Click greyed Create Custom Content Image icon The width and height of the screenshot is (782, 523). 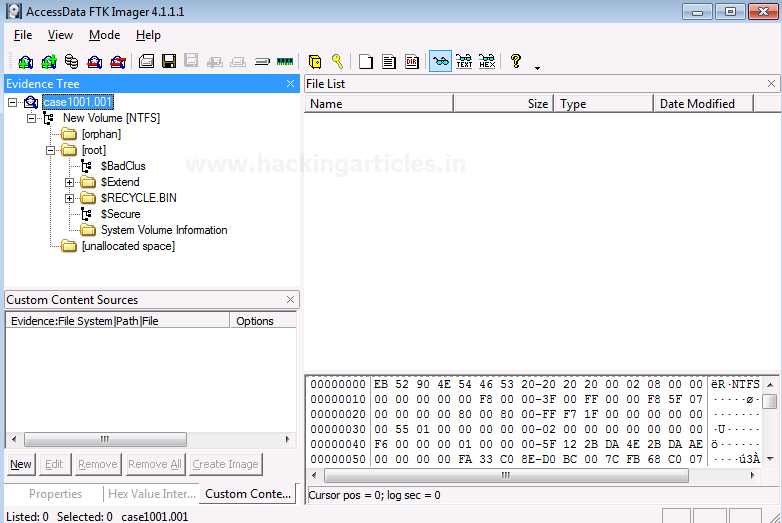(238, 62)
